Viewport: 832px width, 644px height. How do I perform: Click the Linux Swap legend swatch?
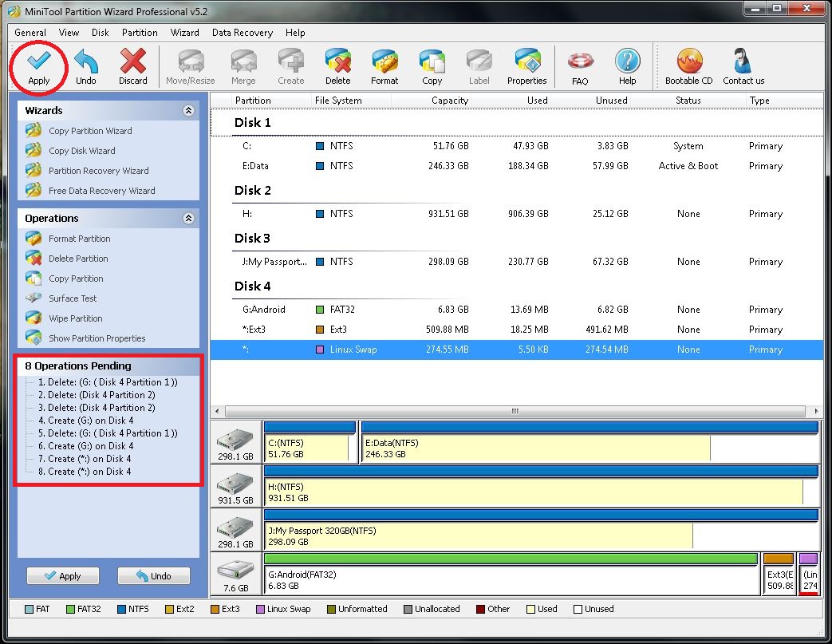(x=260, y=609)
